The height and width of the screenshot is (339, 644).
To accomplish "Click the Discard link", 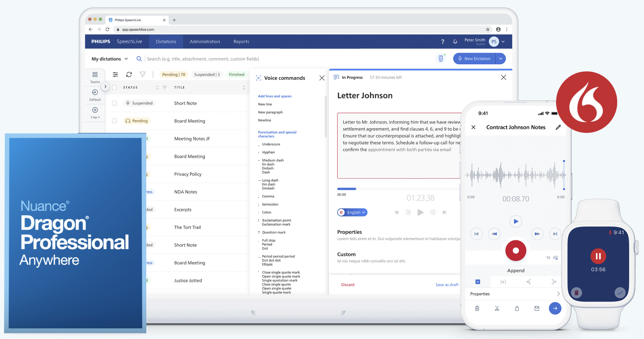I will [x=348, y=285].
